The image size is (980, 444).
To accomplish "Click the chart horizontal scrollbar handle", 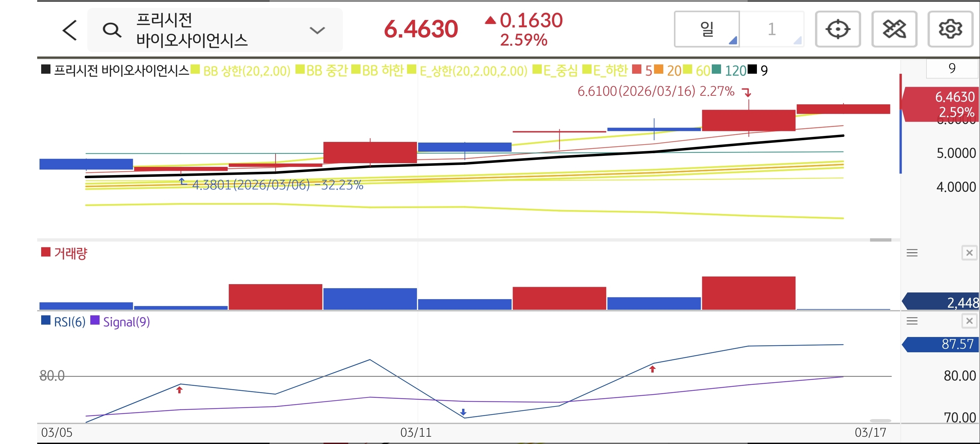I will pos(880,240).
